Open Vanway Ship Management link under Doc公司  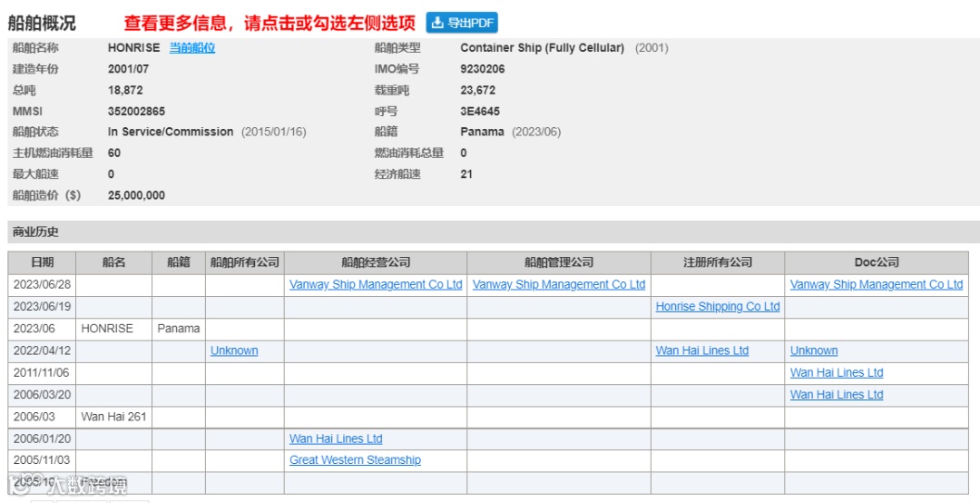pyautogui.click(x=877, y=285)
